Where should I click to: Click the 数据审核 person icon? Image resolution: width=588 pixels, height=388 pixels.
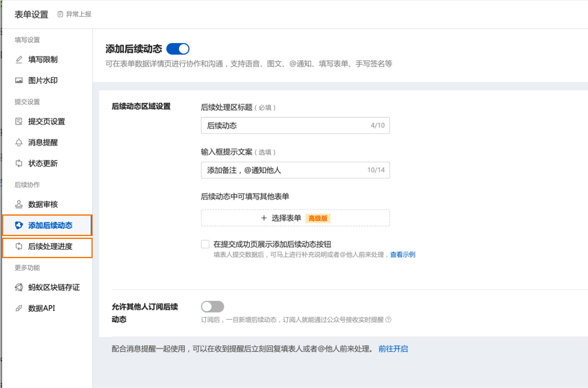pos(19,204)
